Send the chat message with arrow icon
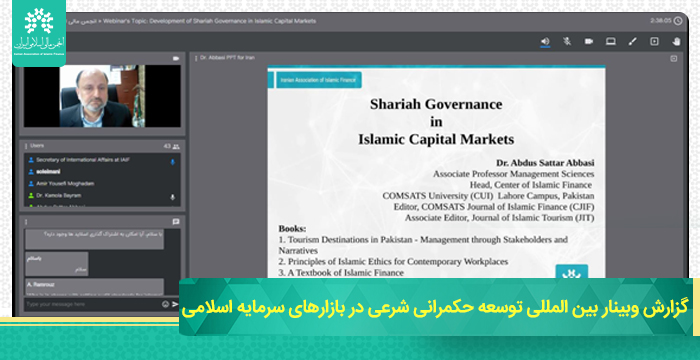This screenshot has height=360, width=700. click(x=175, y=304)
